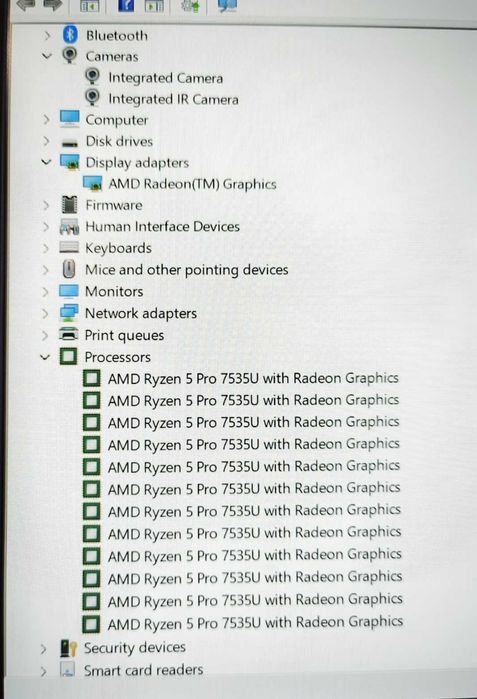This screenshot has width=477, height=699.
Task: Expand the Print queues node
Action: pyautogui.click(x=45, y=335)
